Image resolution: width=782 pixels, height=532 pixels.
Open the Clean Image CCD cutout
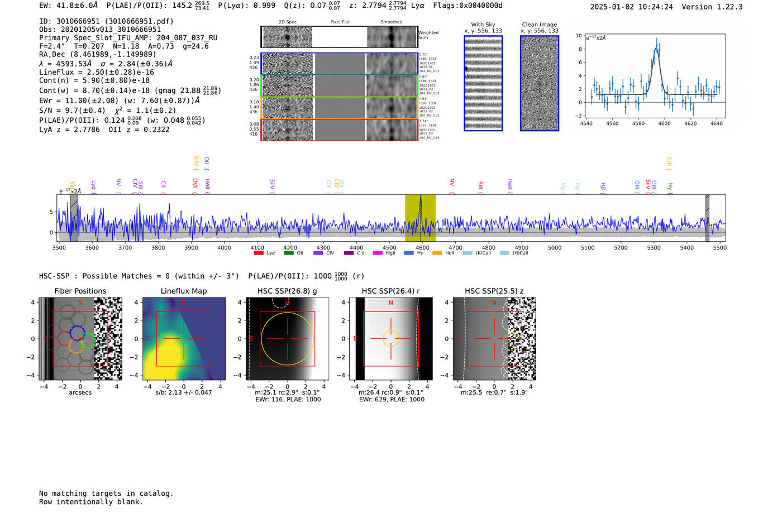[x=540, y=83]
